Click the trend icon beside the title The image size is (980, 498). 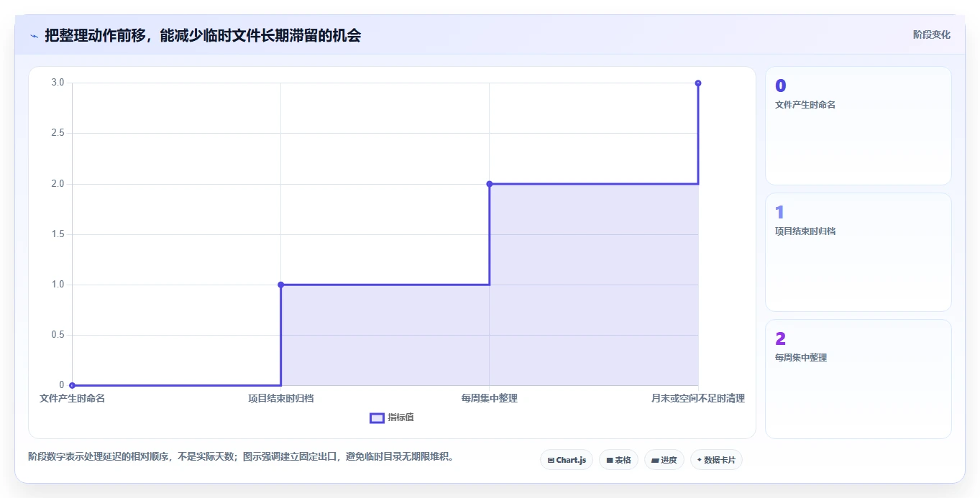click(34, 35)
